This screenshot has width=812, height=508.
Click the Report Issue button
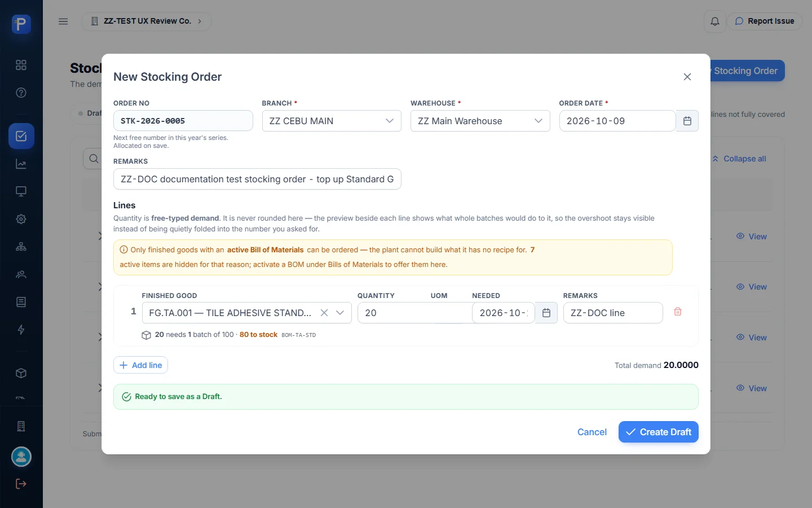tap(765, 21)
